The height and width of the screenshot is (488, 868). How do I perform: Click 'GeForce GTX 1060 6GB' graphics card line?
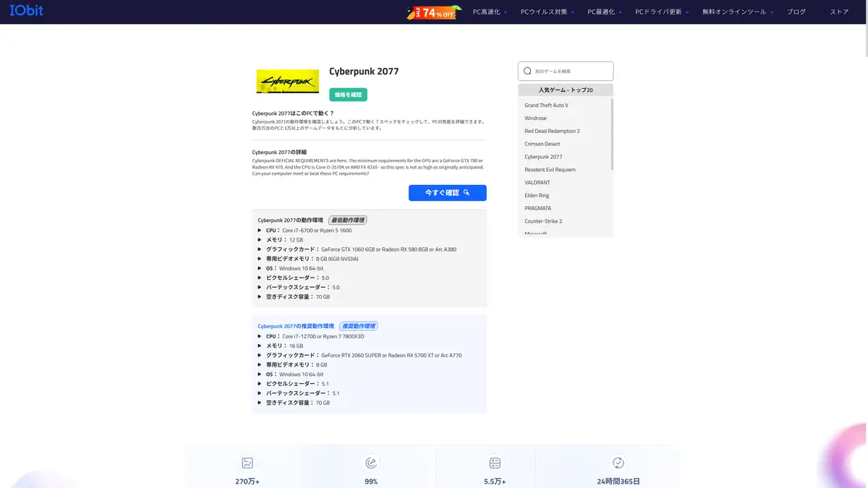[x=388, y=249]
